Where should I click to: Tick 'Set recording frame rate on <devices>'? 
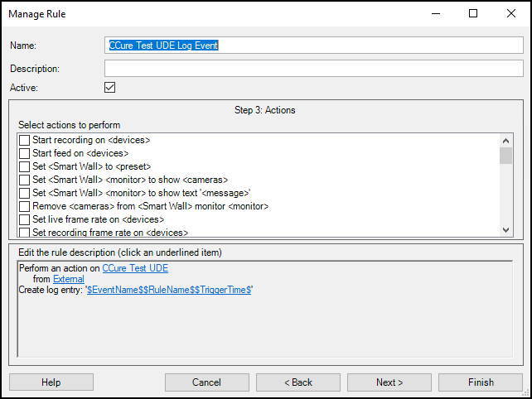(24, 232)
